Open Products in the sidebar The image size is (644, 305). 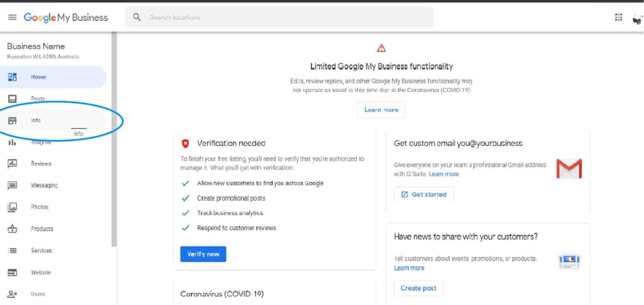pos(53,229)
